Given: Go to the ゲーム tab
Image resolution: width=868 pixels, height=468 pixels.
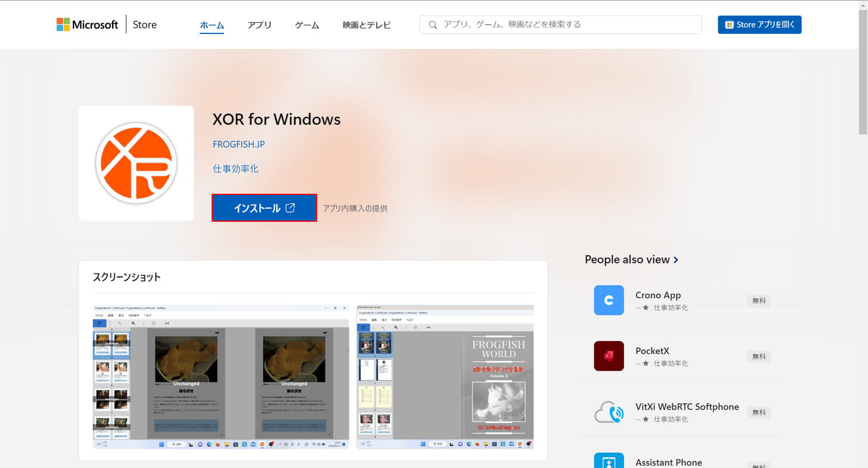Looking at the screenshot, I should 307,25.
